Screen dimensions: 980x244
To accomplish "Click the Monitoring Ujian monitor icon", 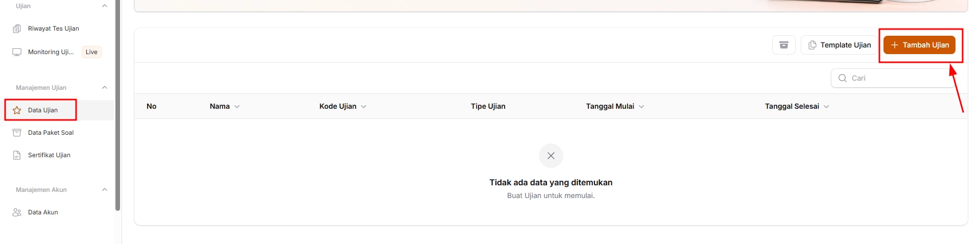I will (17, 52).
